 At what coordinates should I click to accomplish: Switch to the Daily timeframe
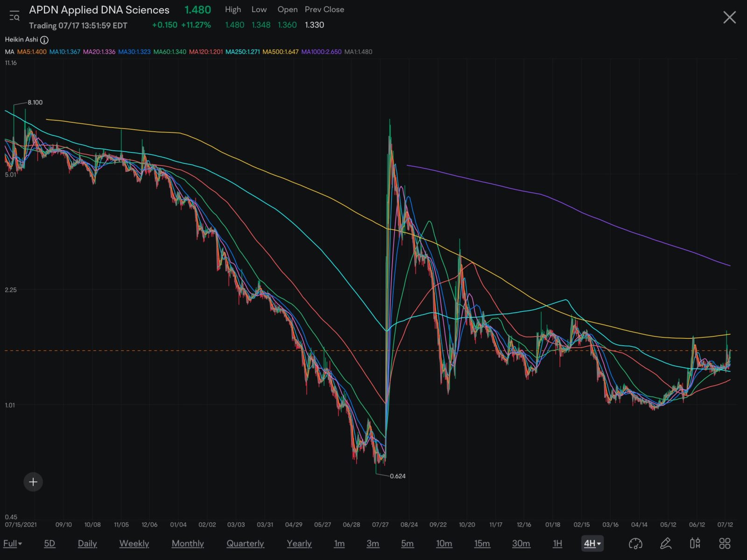87,543
